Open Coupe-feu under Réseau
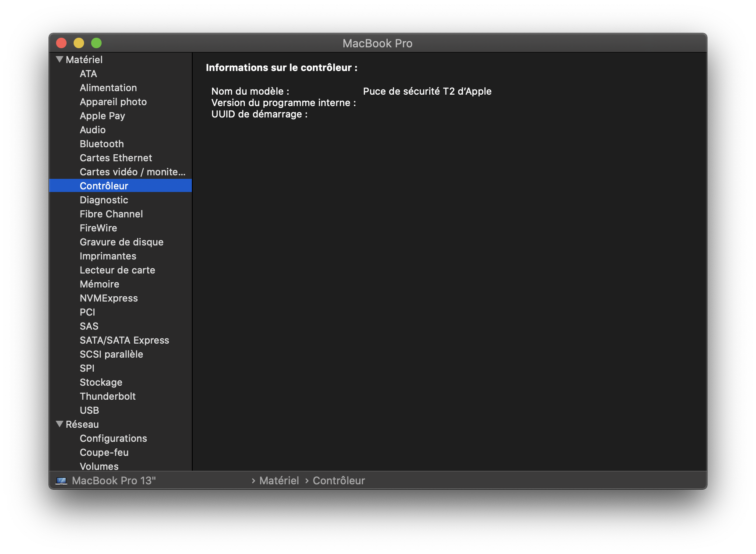Screen dimensions: 756x554 104,452
